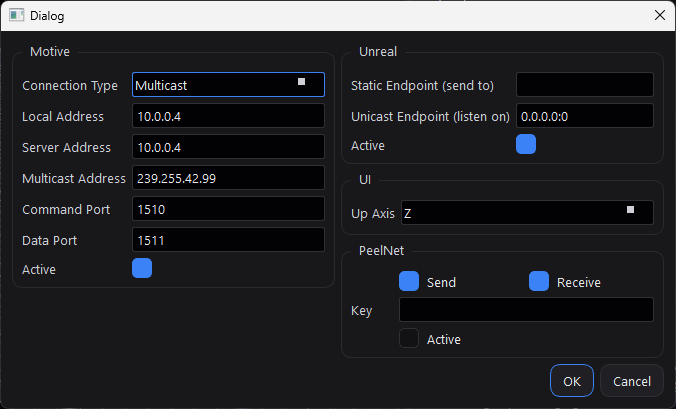Click into the Data Port field
676x409 pixels.
coord(228,240)
